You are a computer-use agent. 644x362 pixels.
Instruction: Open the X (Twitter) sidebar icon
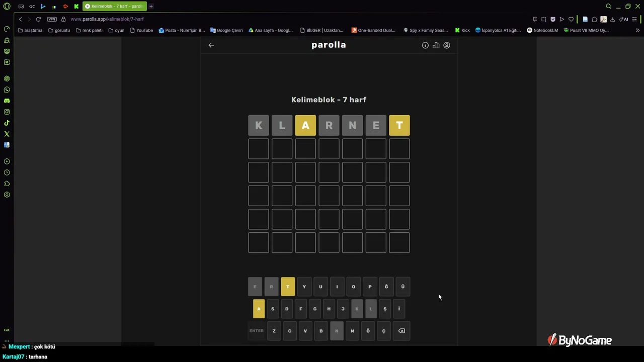point(7,134)
